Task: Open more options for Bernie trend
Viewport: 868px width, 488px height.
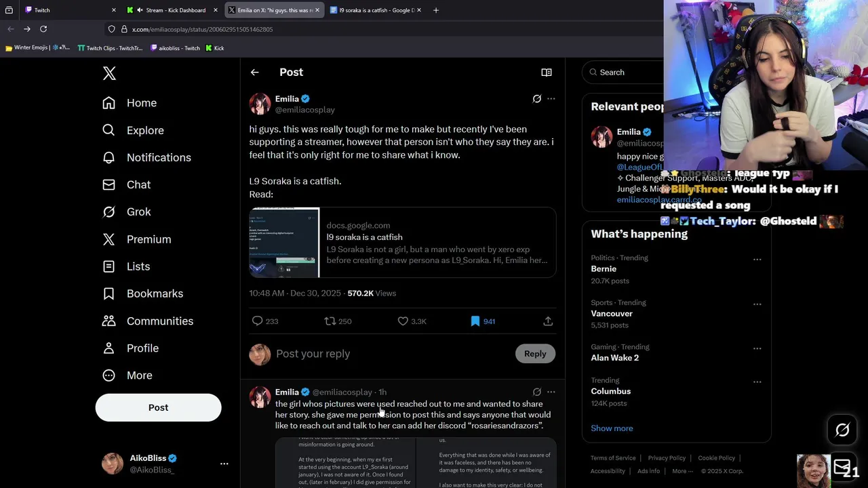Action: [x=757, y=260]
